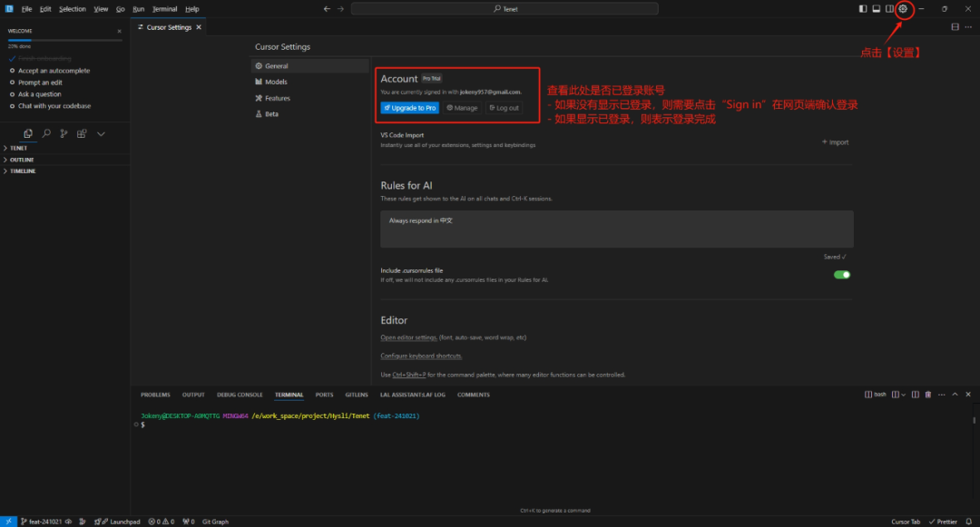The width and height of the screenshot is (980, 527).
Task: Open the Extensions view icon
Action: pos(82,133)
